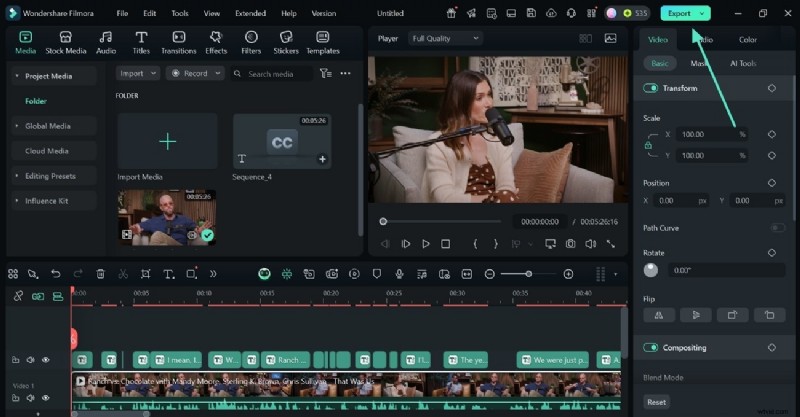Take a snapshot with the camera icon
Image resolution: width=800 pixels, height=417 pixels.
point(570,244)
